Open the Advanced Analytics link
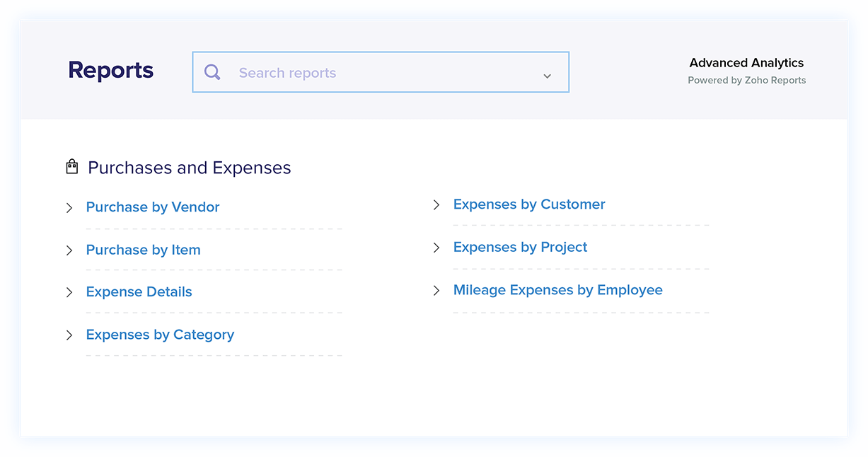 point(746,63)
